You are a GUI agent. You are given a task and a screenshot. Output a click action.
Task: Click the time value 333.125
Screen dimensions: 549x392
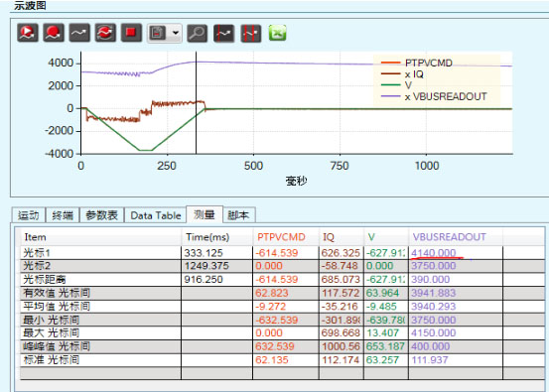click(x=204, y=253)
